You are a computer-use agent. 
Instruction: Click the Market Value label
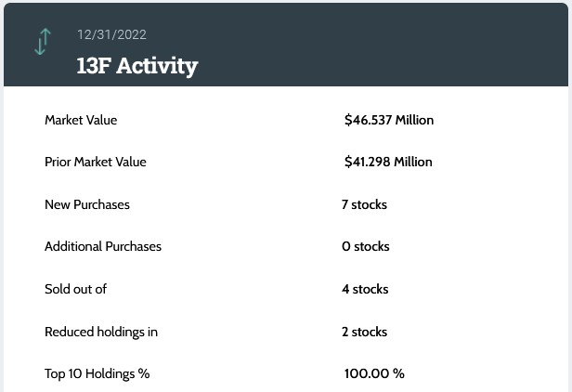(81, 120)
